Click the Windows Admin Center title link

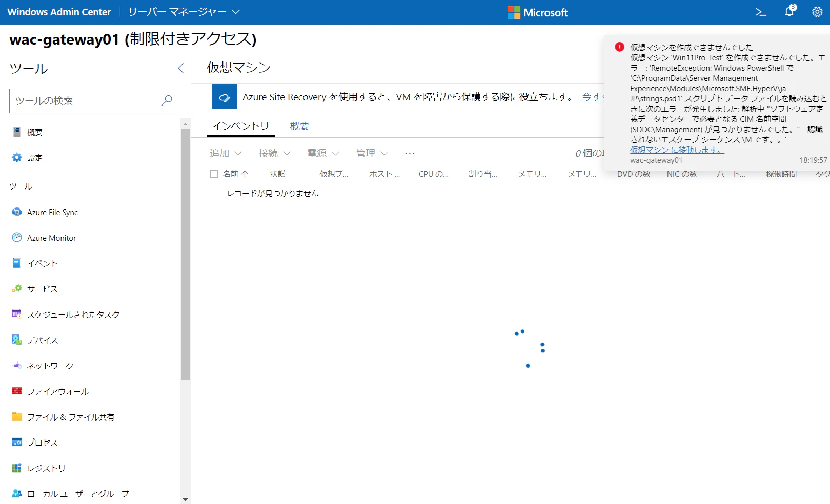point(59,12)
